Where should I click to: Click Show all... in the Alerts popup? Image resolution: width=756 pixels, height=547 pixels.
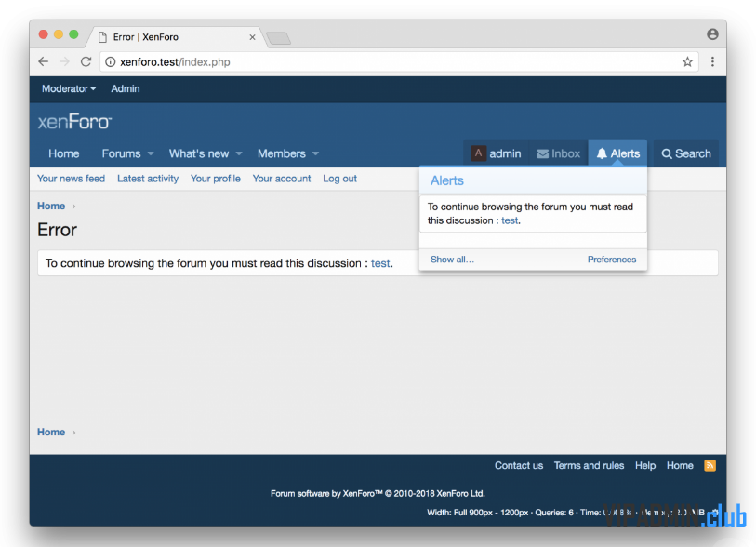point(452,260)
